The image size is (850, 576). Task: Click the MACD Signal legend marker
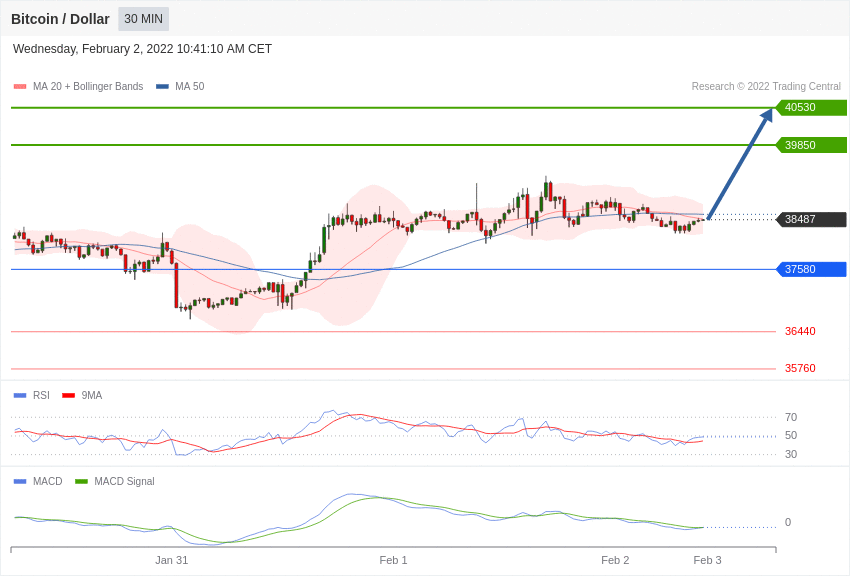coord(81,482)
